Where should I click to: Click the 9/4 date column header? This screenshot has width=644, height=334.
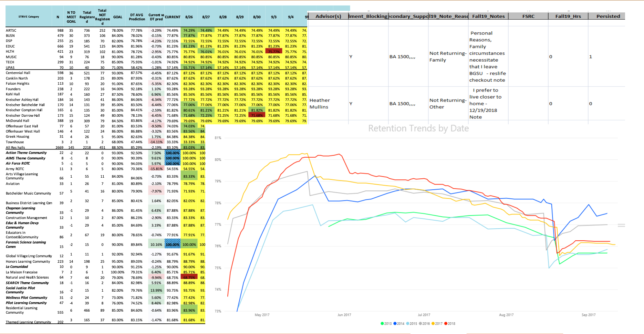(x=291, y=17)
